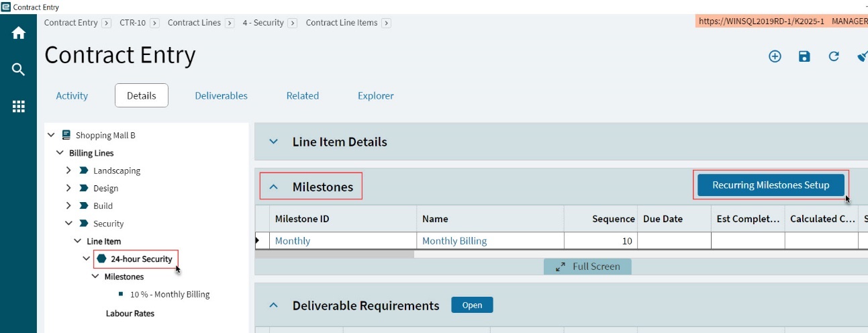Click the Refresh icon
Image resolution: width=868 pixels, height=333 pixels.
point(834,56)
